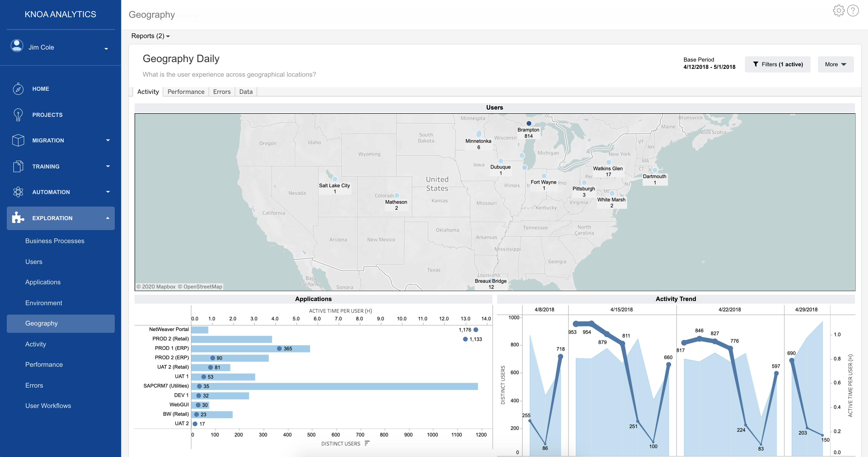Go to Business Processes page

(x=55, y=241)
